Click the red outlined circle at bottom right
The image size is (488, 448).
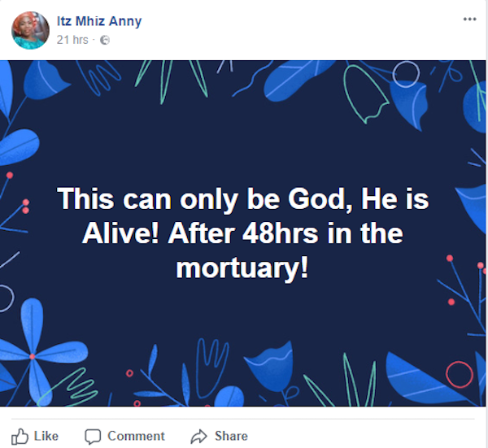(x=460, y=375)
